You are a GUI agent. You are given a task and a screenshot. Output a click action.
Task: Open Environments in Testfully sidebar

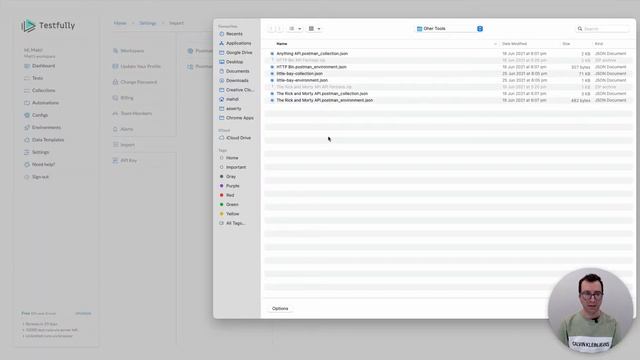point(46,127)
